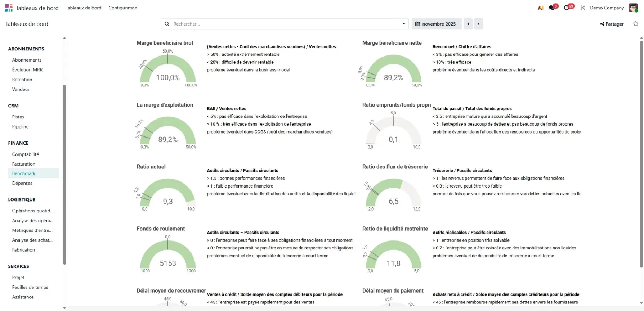Go to next month with right arrow
This screenshot has height=311, width=644.
point(478,24)
